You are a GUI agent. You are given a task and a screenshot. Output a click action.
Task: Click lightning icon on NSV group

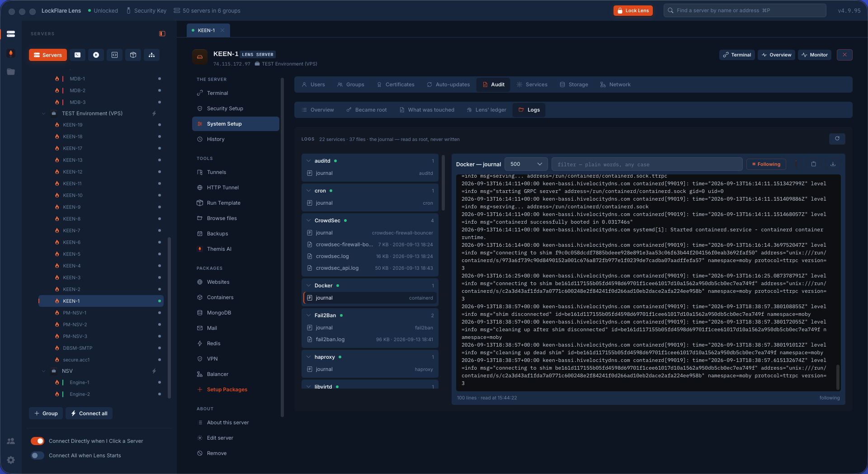pos(154,371)
